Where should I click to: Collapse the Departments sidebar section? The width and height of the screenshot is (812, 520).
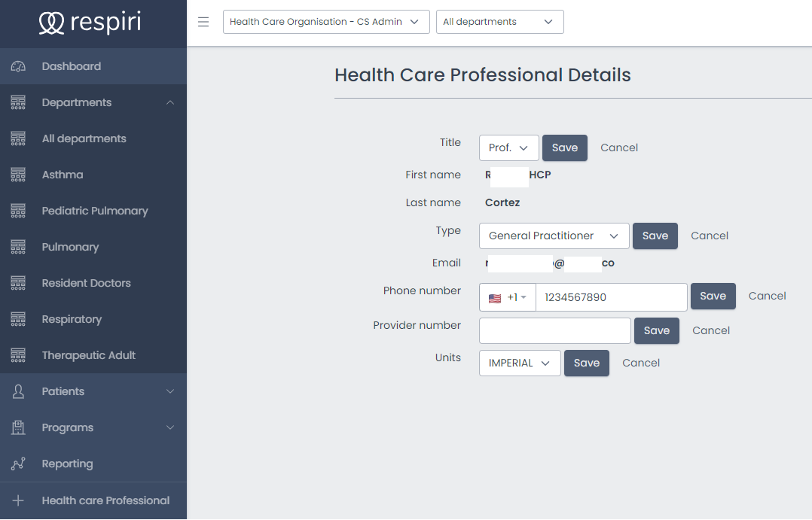click(170, 102)
